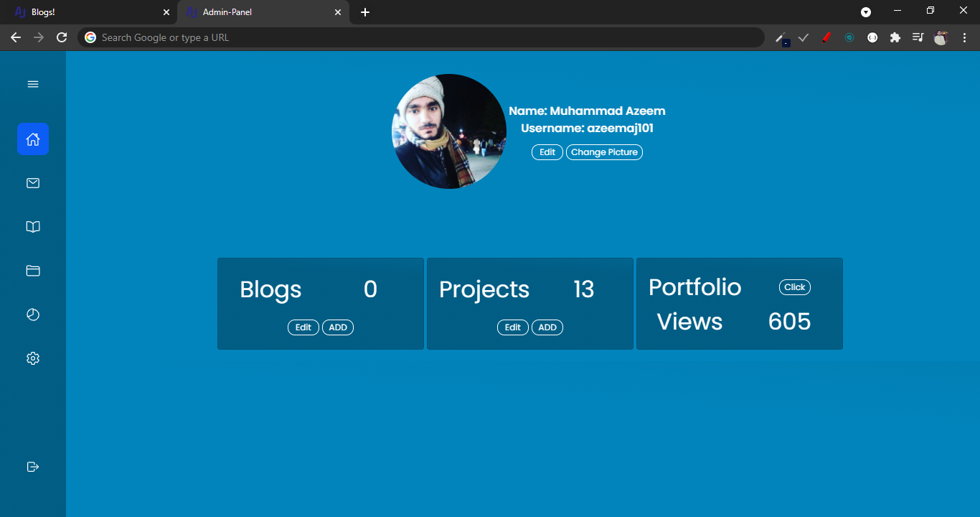Open the Projects folder icon in the sidebar
The width and height of the screenshot is (980, 517).
pyautogui.click(x=33, y=271)
